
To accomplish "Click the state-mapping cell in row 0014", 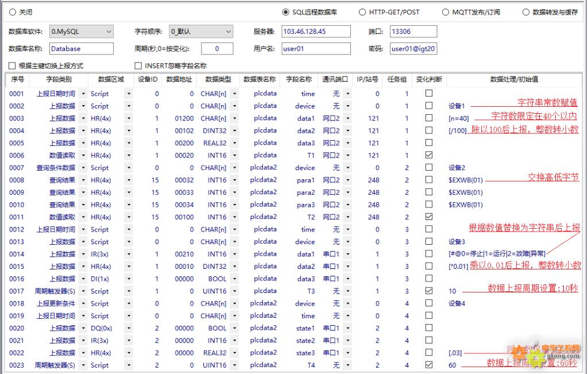I will click(x=497, y=255).
